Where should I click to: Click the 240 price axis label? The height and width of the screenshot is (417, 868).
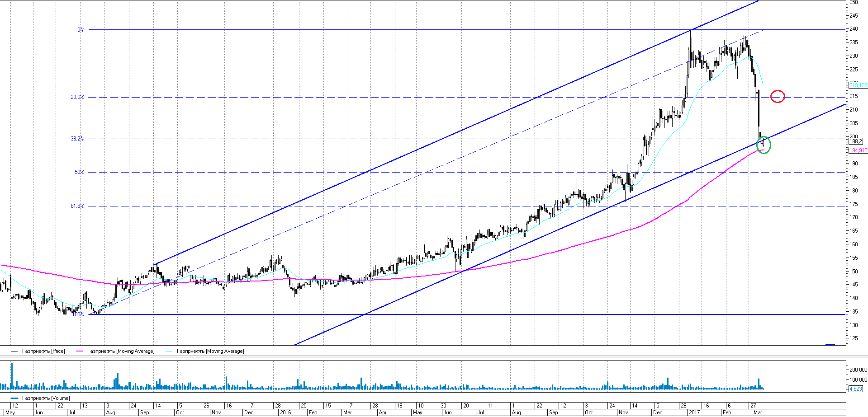click(854, 29)
